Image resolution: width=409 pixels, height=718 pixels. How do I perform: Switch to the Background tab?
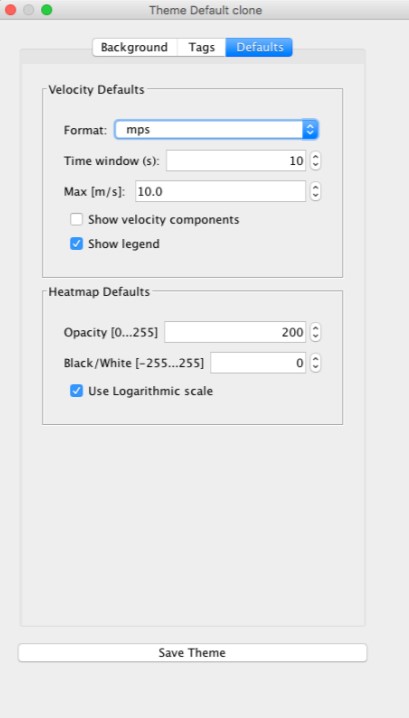point(134,47)
